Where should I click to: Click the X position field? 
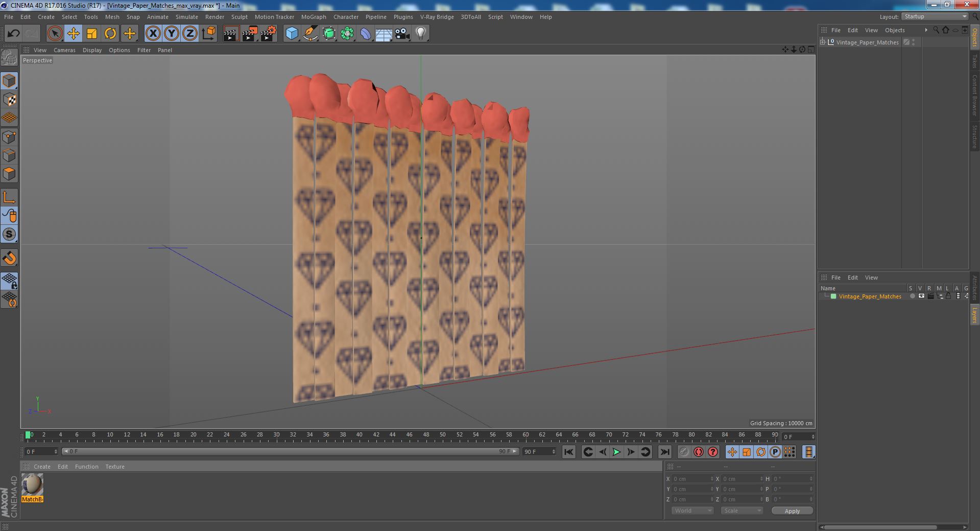tap(692, 479)
